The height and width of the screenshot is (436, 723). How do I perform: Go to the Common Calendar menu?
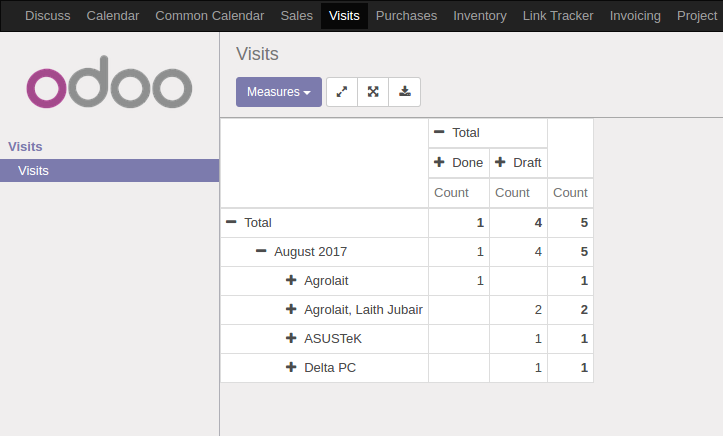tap(209, 16)
